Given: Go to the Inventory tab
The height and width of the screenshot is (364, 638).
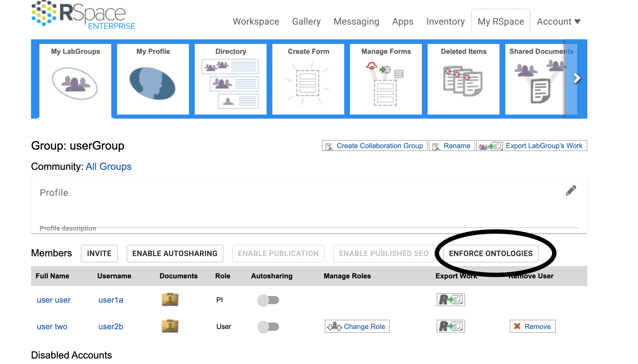Looking at the screenshot, I should (x=446, y=21).
